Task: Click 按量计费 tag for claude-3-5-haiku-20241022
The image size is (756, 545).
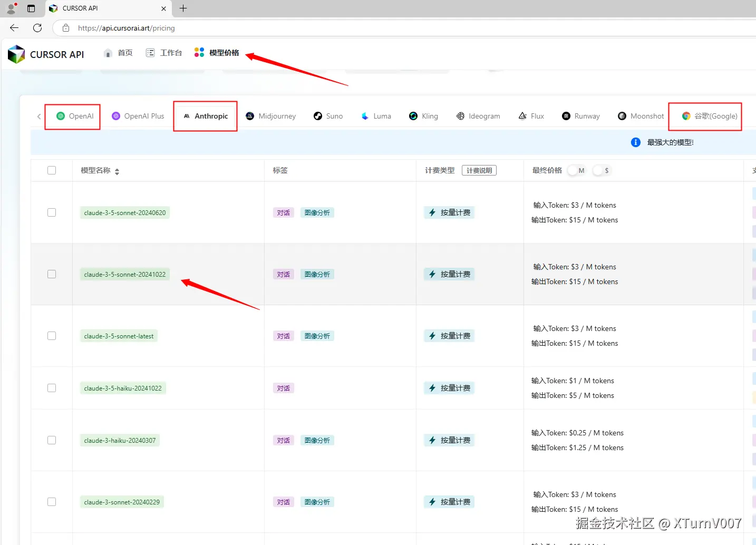Action: click(449, 388)
